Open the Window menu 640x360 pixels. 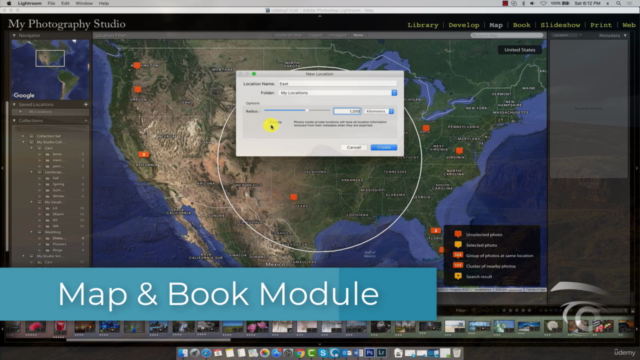(84, 3)
